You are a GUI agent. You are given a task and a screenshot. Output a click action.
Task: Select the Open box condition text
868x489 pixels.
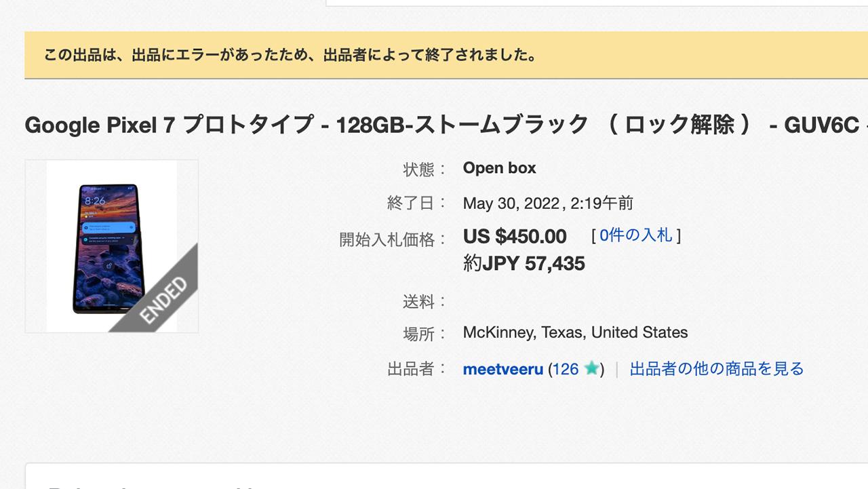tap(499, 168)
